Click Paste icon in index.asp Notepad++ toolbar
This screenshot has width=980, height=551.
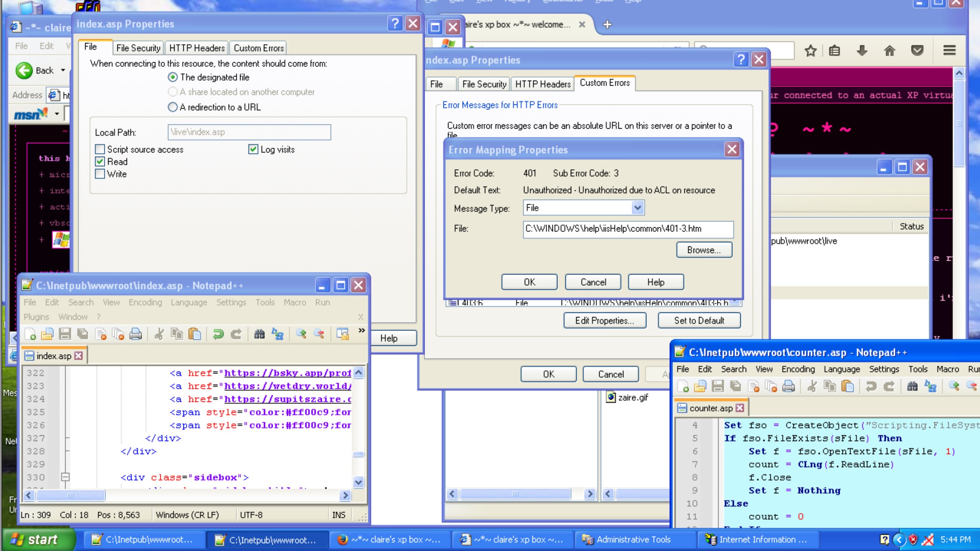tap(195, 334)
